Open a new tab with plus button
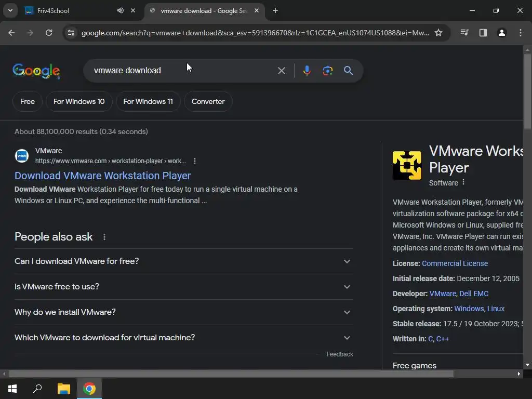This screenshot has width=532, height=399. click(x=275, y=10)
